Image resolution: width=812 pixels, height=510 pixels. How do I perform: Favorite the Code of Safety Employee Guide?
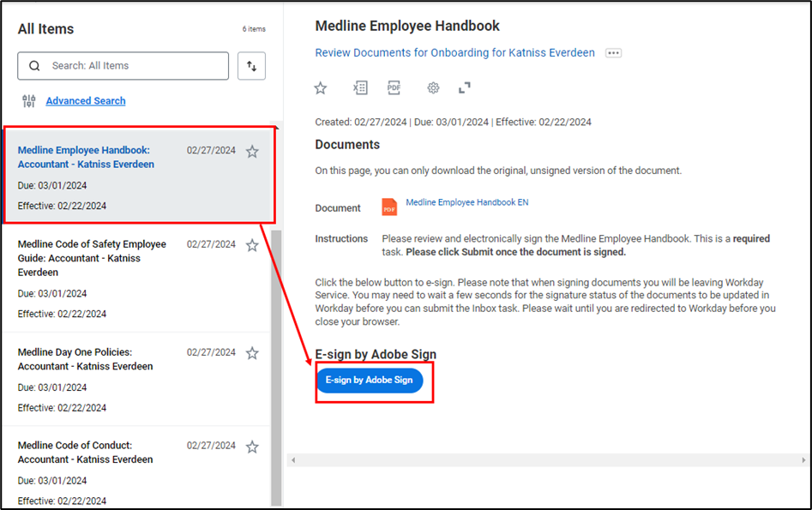click(252, 245)
